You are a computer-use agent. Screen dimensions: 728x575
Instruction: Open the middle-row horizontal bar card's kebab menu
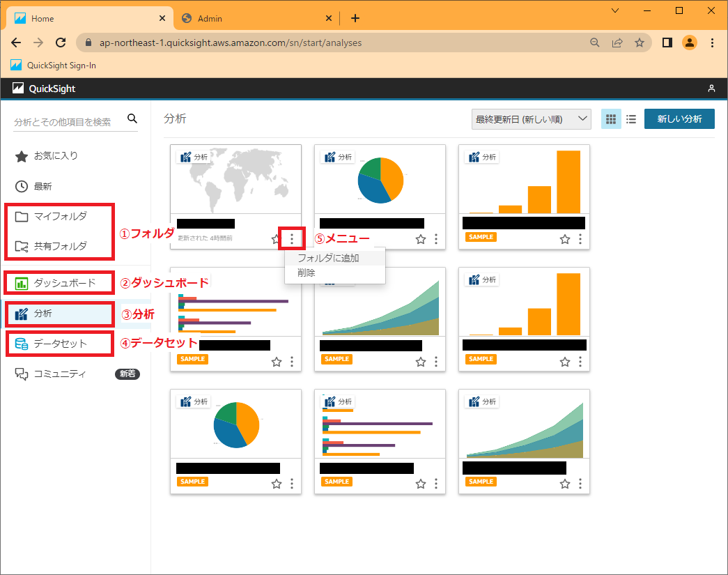292,361
